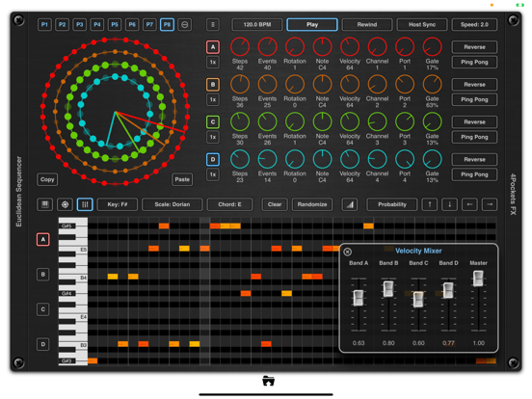Shift pattern left with the left arrow
Viewport: 532px width, 399px height.
469,204
